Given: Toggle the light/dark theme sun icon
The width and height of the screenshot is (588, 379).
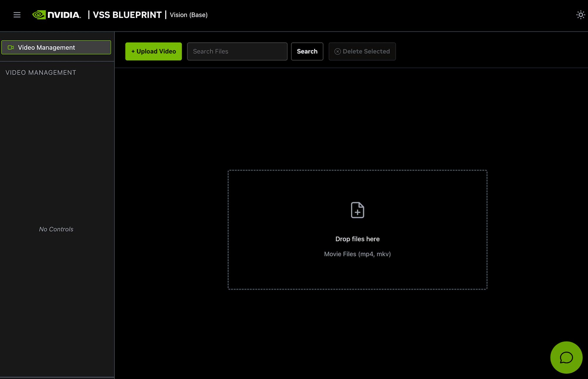Looking at the screenshot, I should pyautogui.click(x=580, y=15).
